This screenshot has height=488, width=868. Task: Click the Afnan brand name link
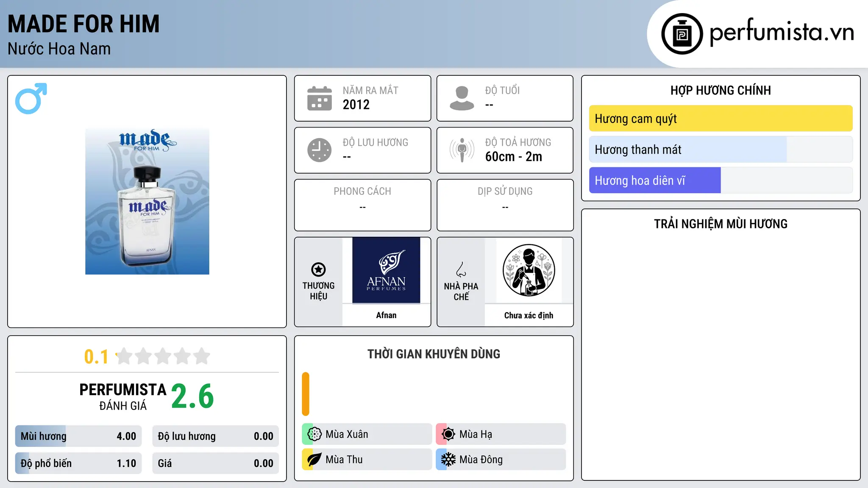(386, 315)
